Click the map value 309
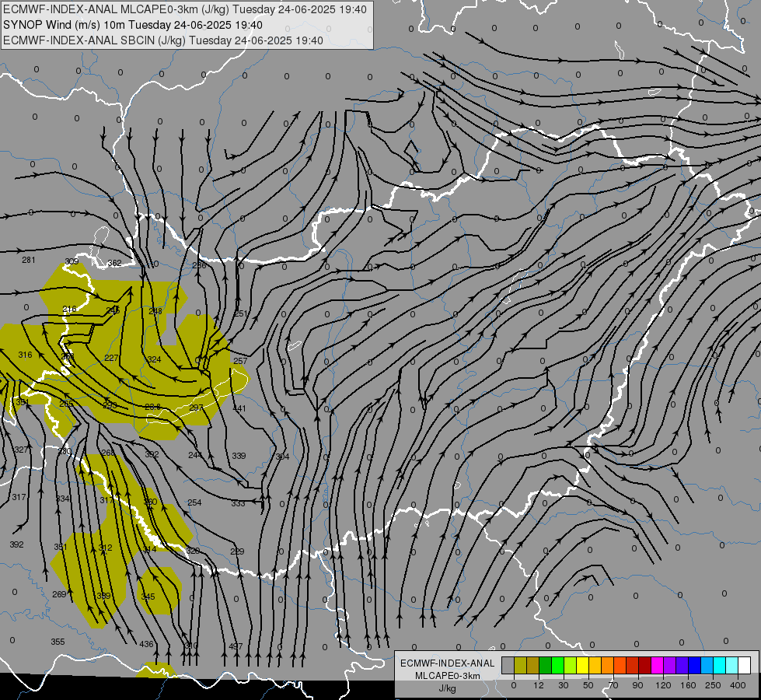This screenshot has width=761, height=700. click(72, 261)
